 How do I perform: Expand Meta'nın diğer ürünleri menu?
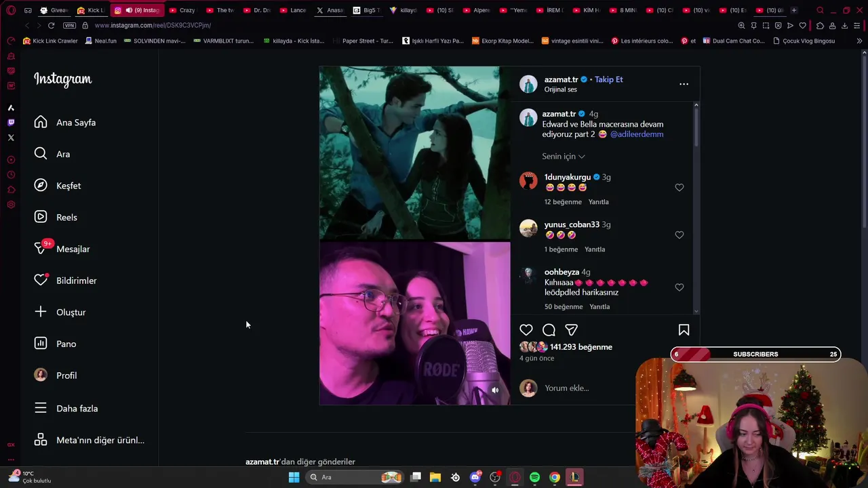(90, 441)
